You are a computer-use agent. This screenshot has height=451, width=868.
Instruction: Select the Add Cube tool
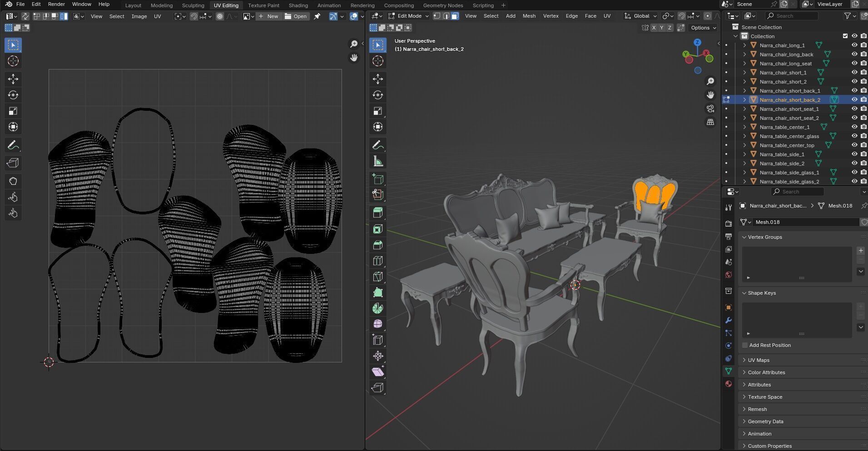(378, 179)
